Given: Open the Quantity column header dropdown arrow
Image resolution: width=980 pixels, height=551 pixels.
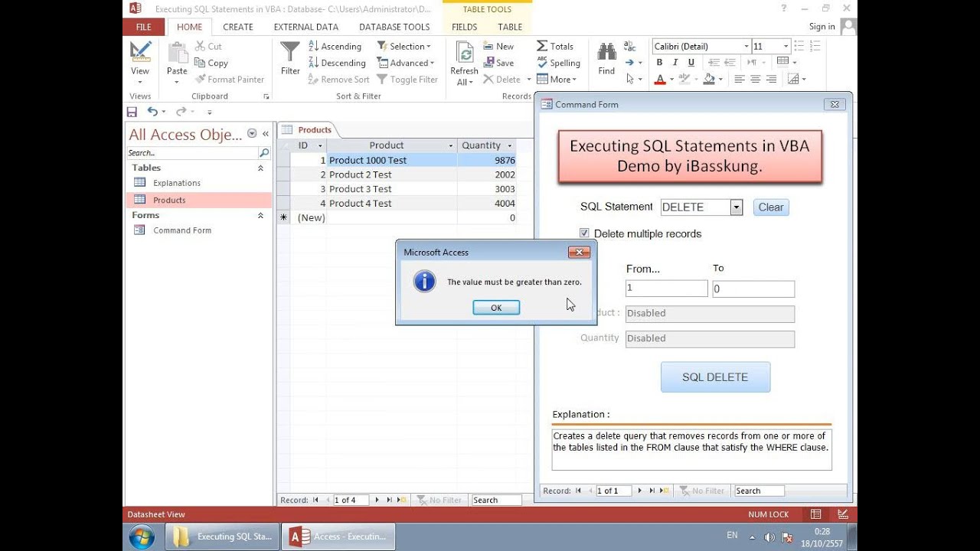Looking at the screenshot, I should (x=510, y=145).
